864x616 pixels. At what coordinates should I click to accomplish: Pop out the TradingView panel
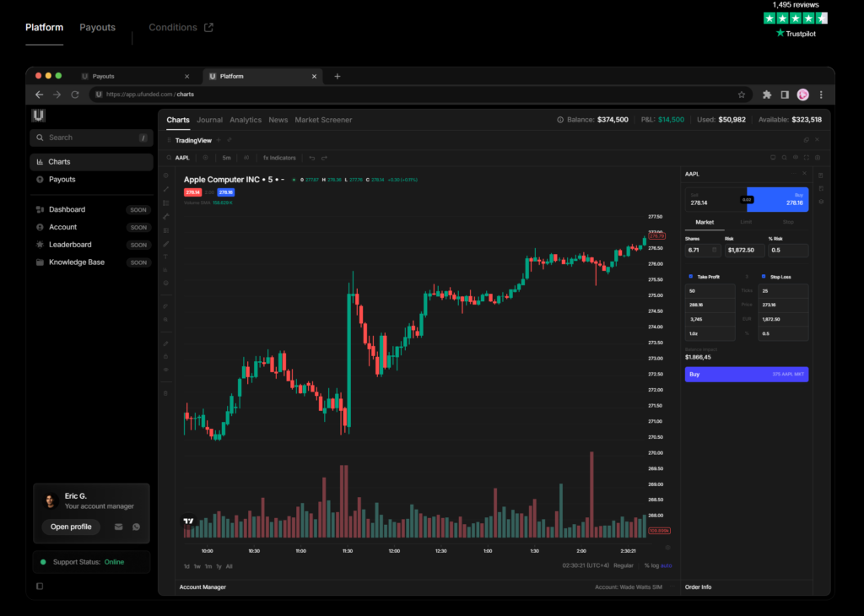click(x=806, y=140)
